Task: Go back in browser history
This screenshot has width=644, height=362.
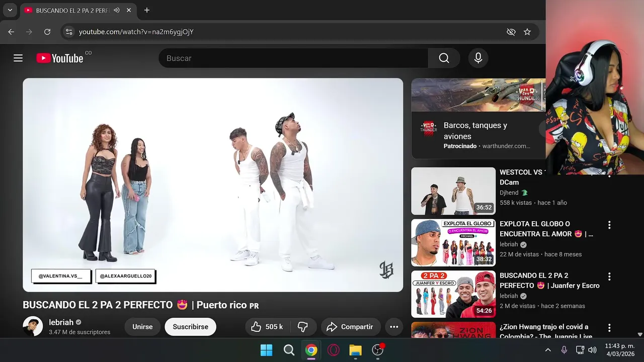Action: click(11, 32)
